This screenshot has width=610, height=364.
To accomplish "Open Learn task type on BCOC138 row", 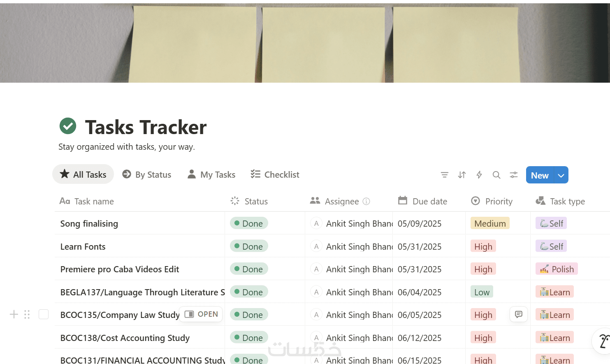I will tap(554, 338).
